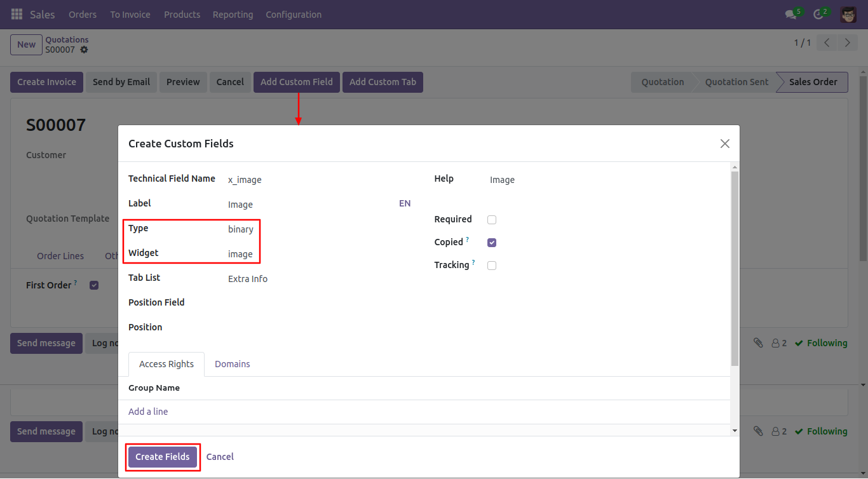Click the Create Fields button
The width and height of the screenshot is (868, 479).
pyautogui.click(x=163, y=457)
